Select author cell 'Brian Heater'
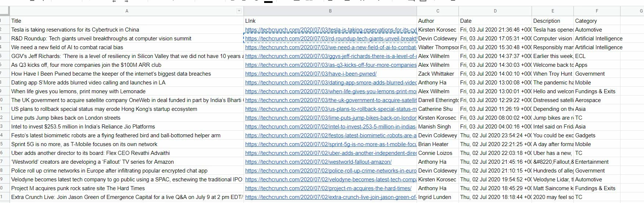The image size is (644, 203). coord(438,144)
